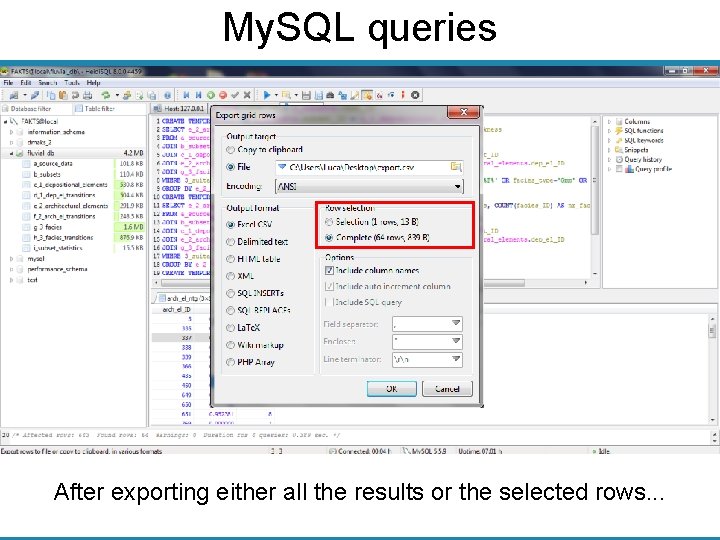Click the highlighted orange toolbar icon near run buttons

point(367,95)
